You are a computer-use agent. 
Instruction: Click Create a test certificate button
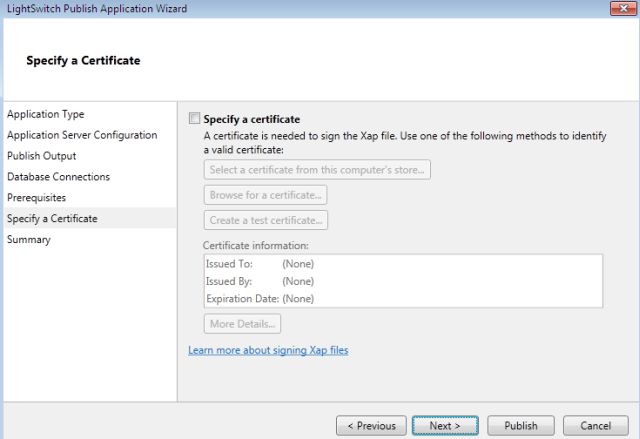point(266,220)
